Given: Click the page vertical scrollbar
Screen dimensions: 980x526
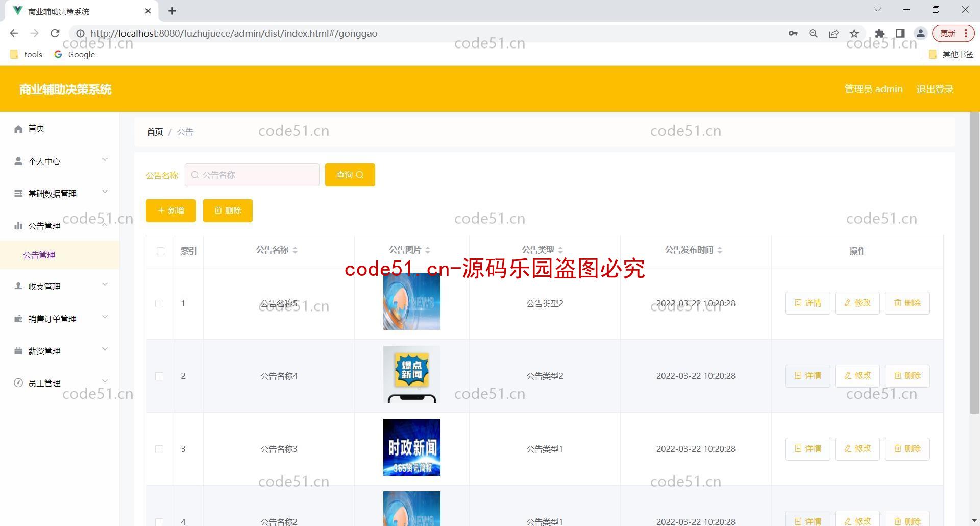Looking at the screenshot, I should pos(975,263).
